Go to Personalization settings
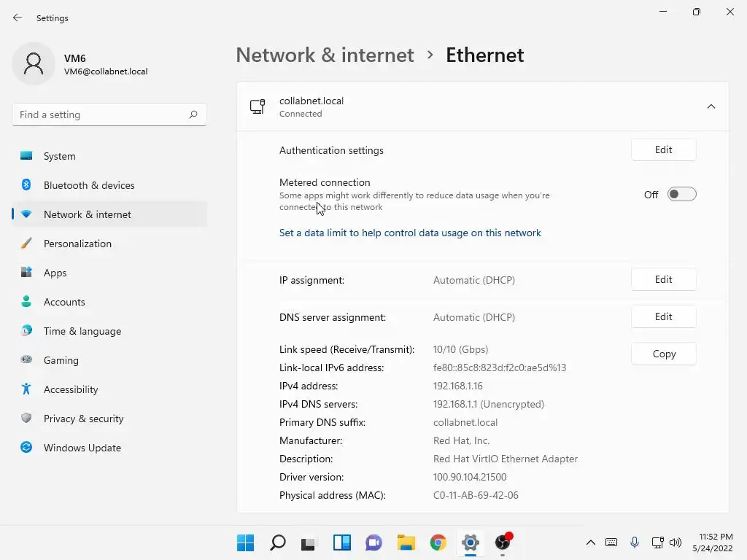Screen dimensions: 747x560 click(x=77, y=244)
